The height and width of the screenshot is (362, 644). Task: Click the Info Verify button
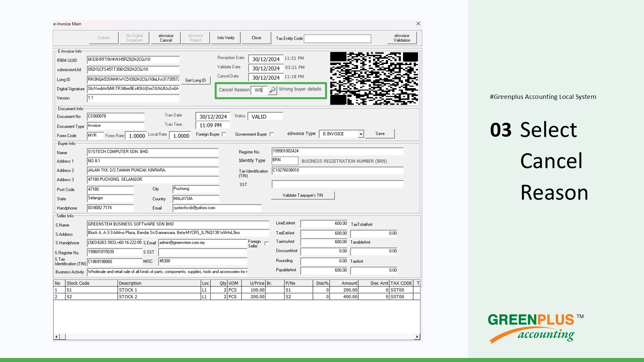pos(226,38)
